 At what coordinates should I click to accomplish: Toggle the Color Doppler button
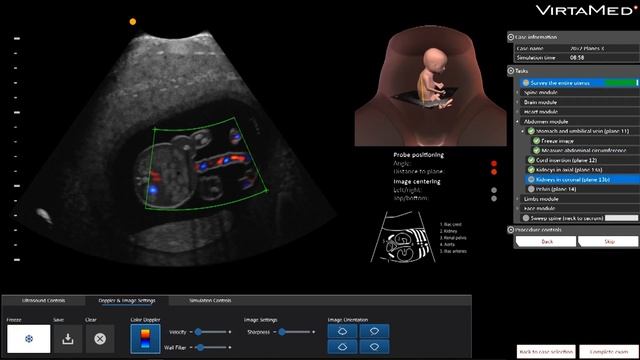(x=145, y=339)
